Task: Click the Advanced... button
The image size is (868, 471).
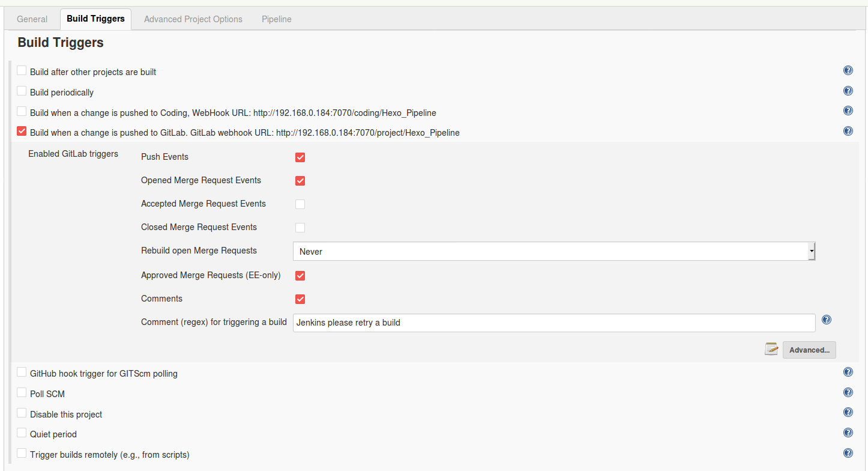Action: pos(809,350)
